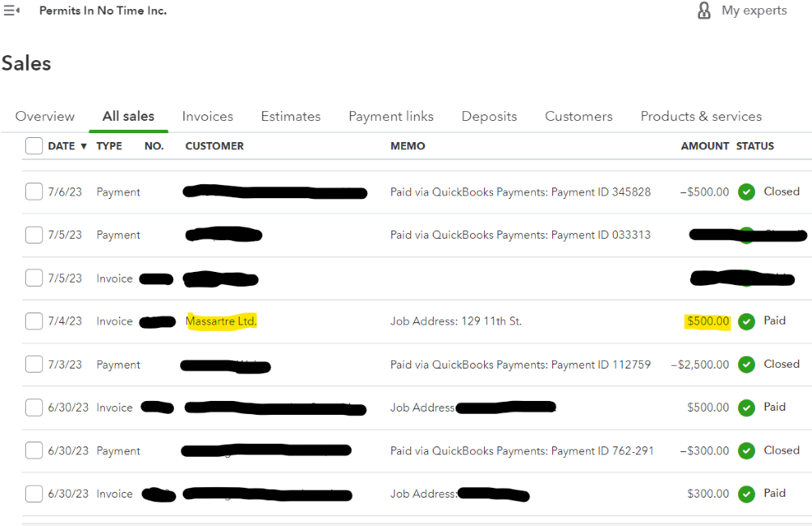Click Permits In No Time Inc. company name
Viewport: 812px width, 526px height.
[x=102, y=11]
